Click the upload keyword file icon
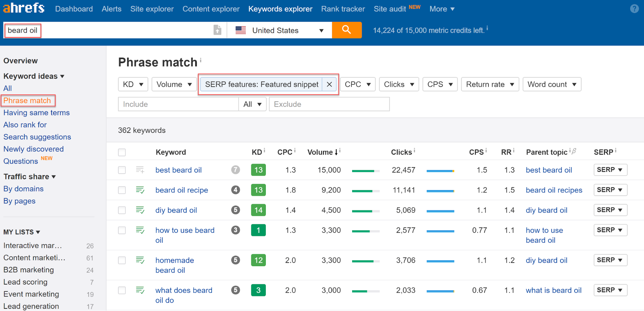Screen dimensions: 644x311 (x=217, y=30)
